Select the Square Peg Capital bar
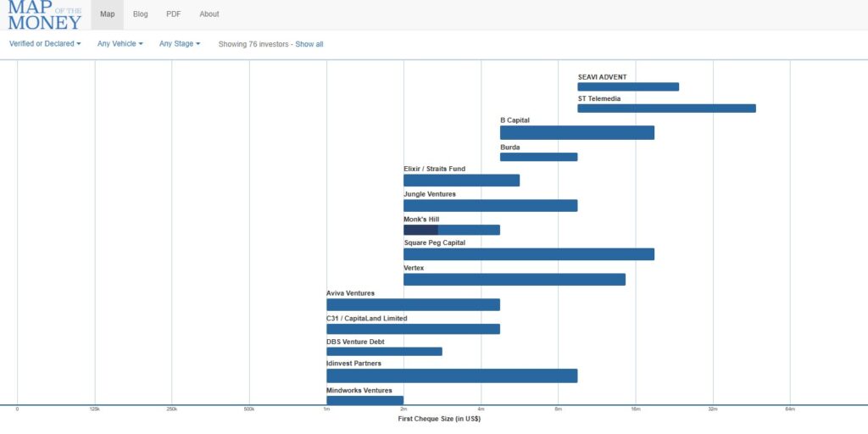Viewport: 868px width, 434px height. pyautogui.click(x=529, y=254)
